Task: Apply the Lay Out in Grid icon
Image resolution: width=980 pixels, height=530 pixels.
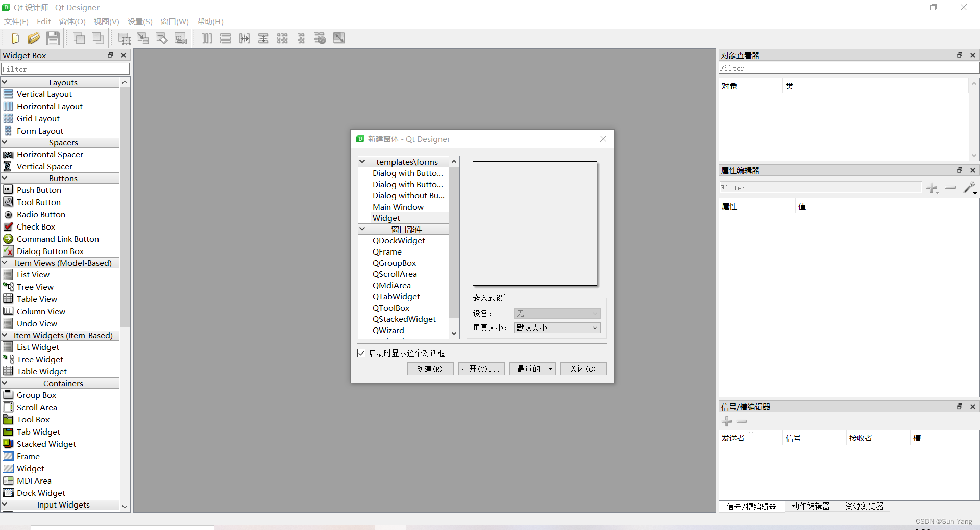Action: click(x=282, y=38)
